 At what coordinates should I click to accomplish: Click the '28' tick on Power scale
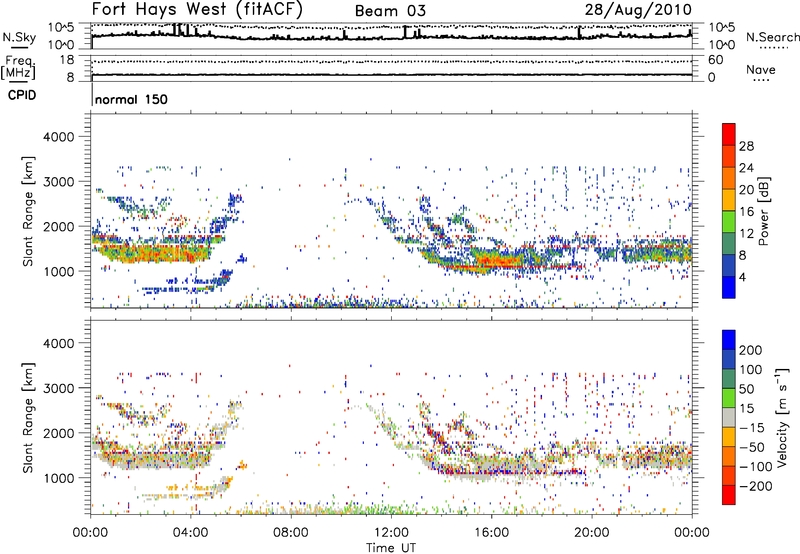(746, 146)
